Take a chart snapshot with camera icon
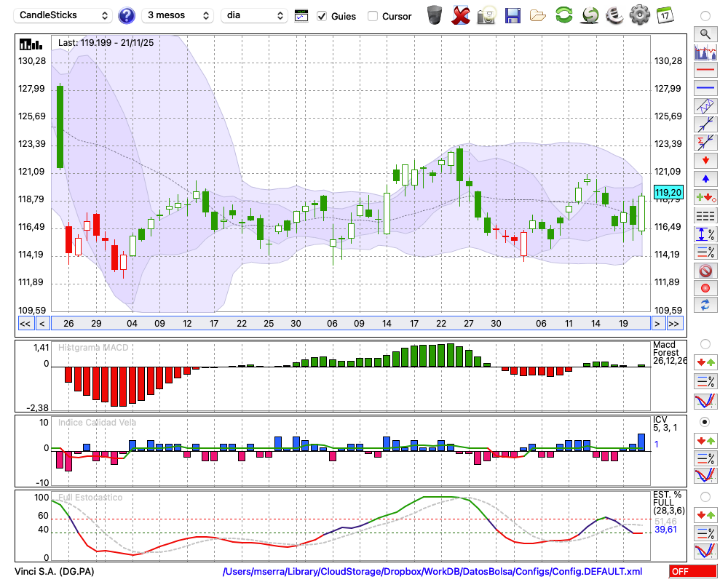 [x=486, y=15]
